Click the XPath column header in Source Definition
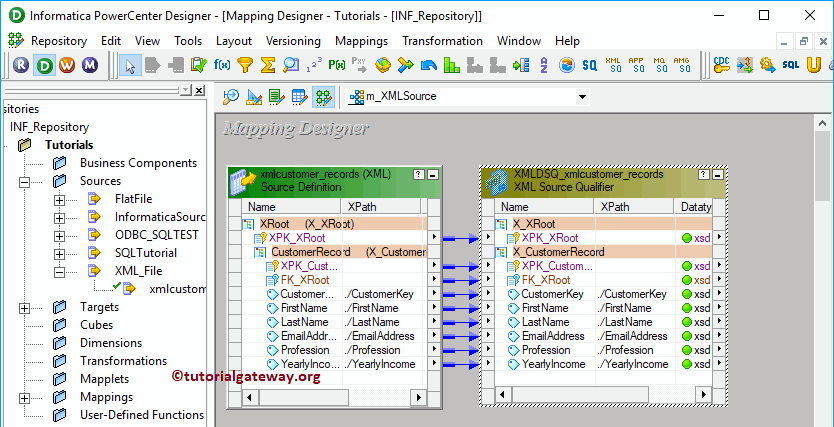This screenshot has height=427, width=834. [380, 207]
